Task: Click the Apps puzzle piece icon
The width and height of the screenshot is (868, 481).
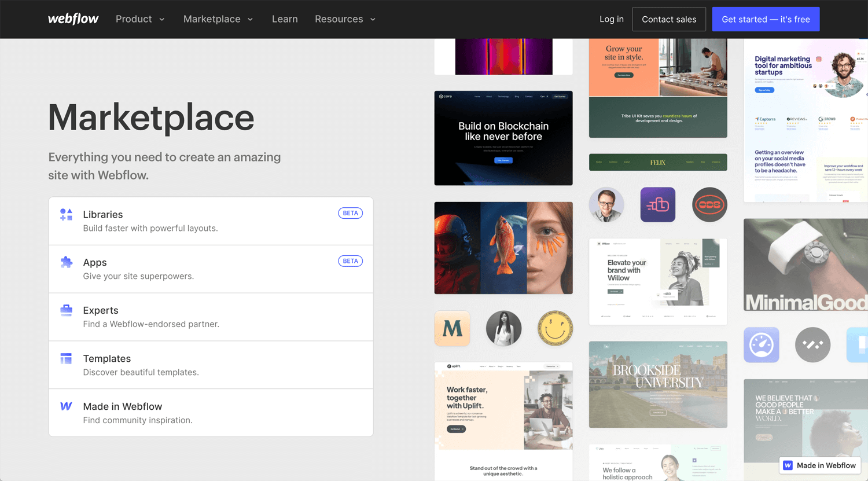Action: (x=67, y=262)
